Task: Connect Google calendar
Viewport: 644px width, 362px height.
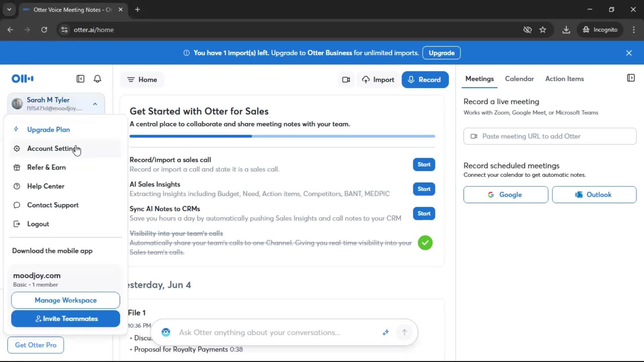Action: tap(505, 195)
